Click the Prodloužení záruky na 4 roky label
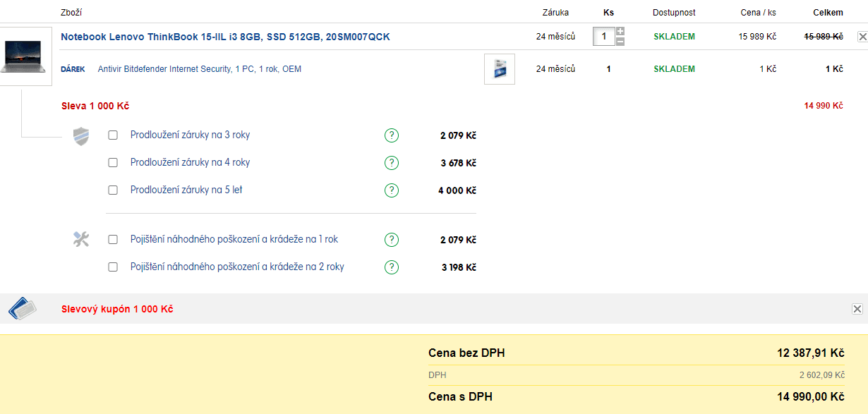The image size is (868, 414). 190,162
